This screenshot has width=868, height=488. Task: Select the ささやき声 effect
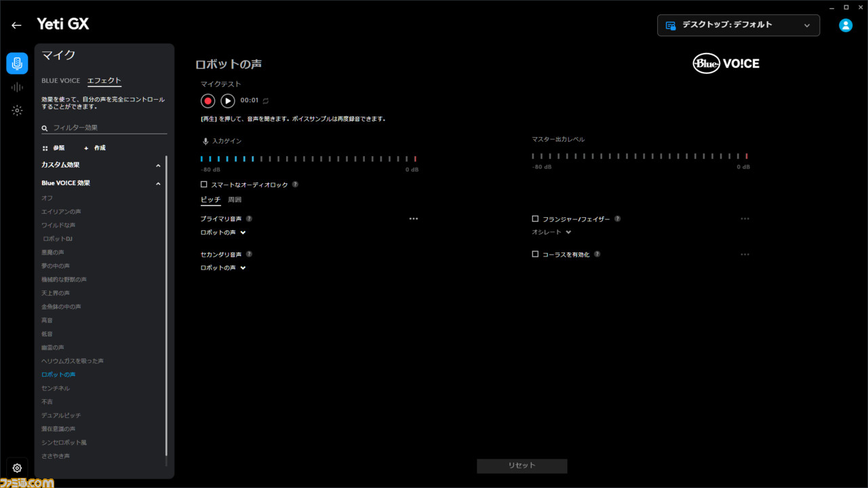tap(56, 456)
